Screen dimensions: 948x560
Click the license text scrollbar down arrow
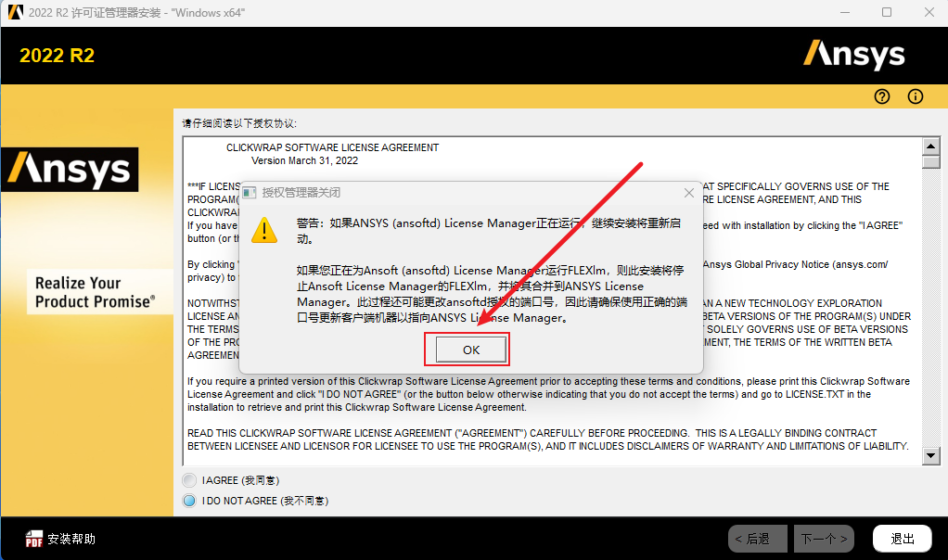(931, 456)
